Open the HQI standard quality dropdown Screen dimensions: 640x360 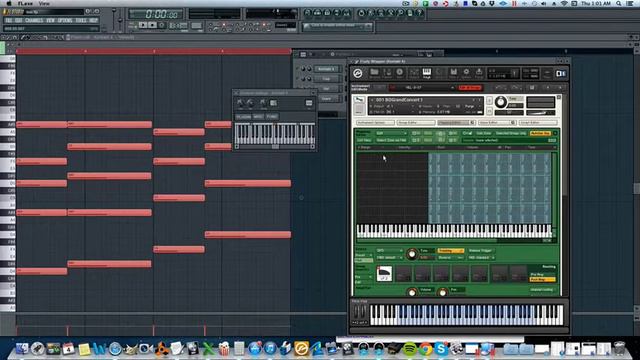click(x=481, y=258)
